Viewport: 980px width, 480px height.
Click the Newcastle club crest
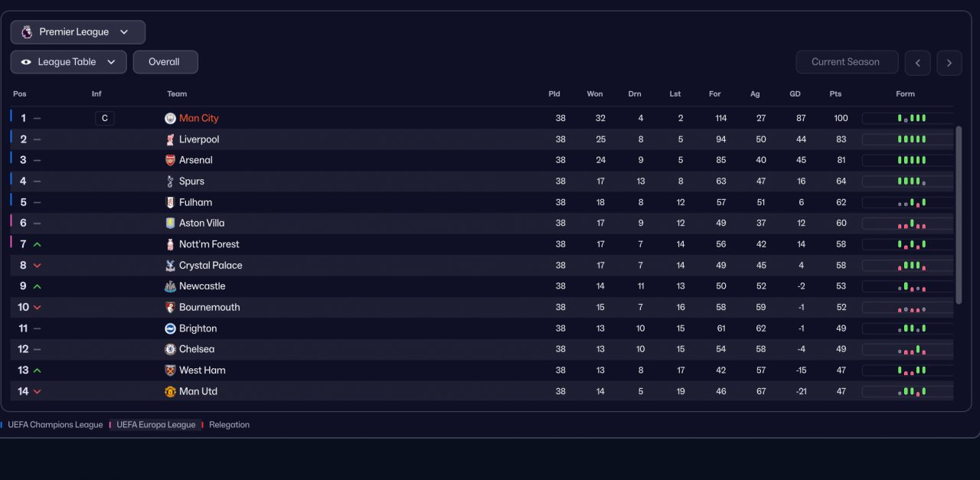(170, 286)
